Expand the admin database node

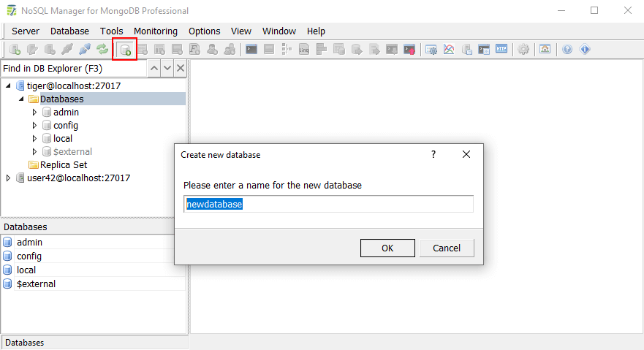pos(34,113)
